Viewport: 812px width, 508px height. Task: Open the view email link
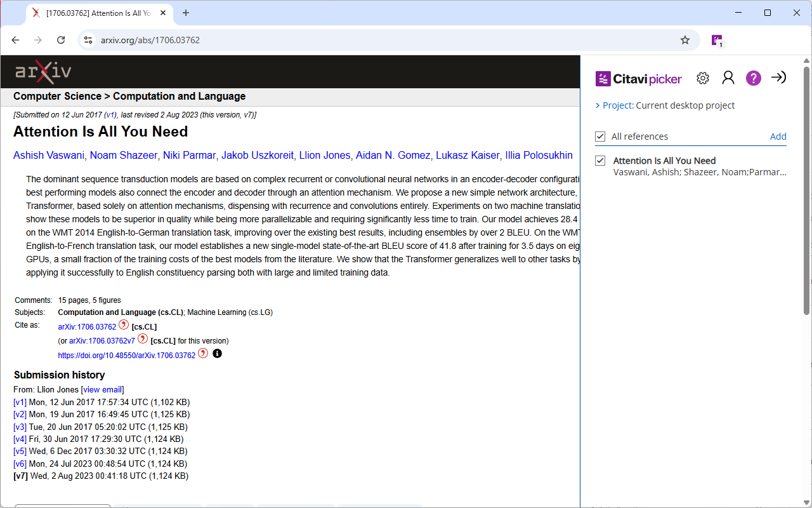point(103,389)
